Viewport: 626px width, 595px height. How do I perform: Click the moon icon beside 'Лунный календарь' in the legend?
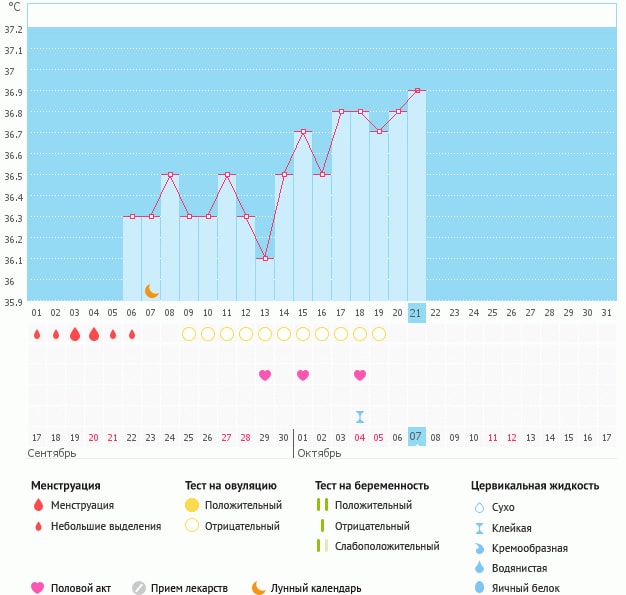[259, 588]
